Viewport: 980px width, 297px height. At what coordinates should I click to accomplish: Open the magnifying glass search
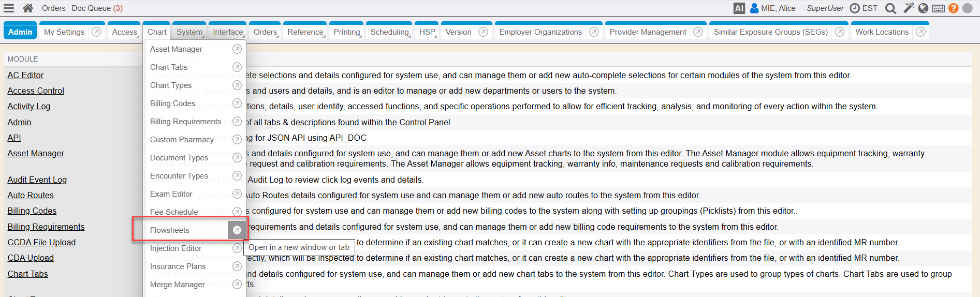(x=890, y=8)
